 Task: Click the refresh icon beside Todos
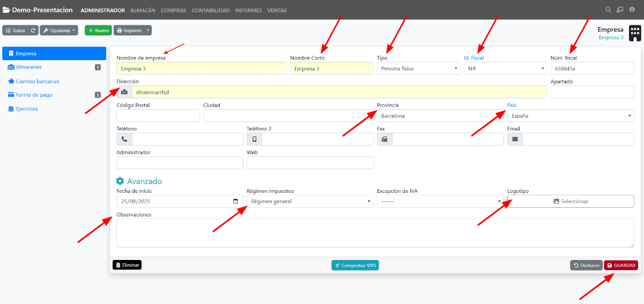33,31
